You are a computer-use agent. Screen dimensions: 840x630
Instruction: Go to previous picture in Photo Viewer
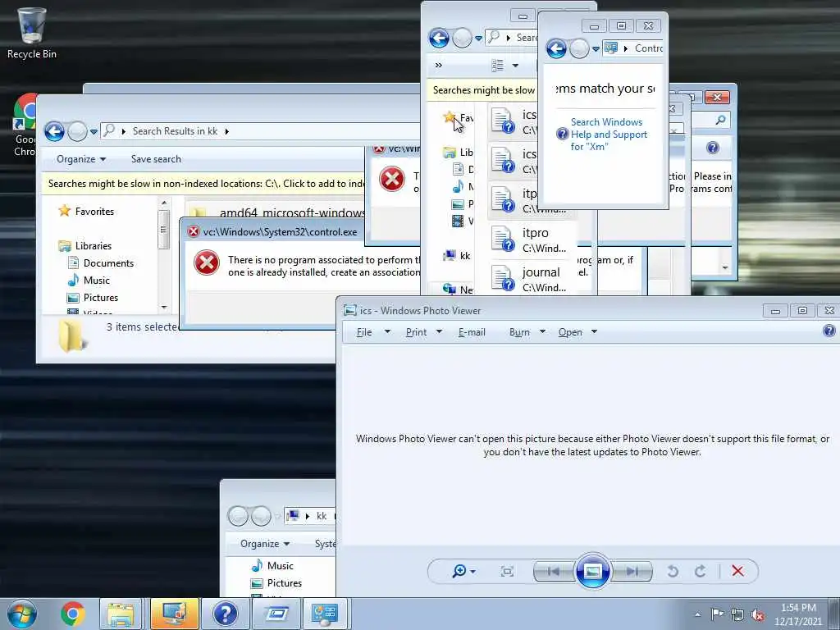[554, 572]
